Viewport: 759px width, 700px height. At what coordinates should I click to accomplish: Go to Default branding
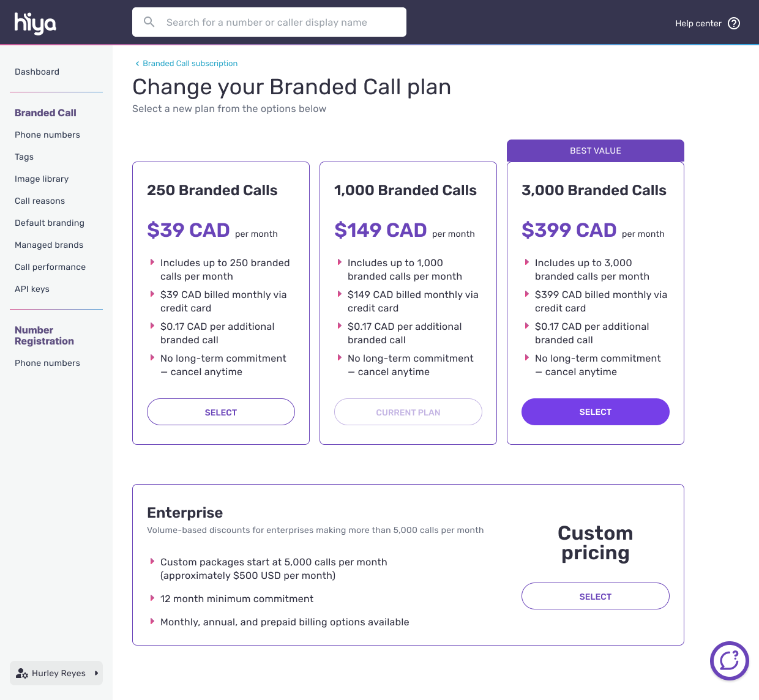[x=50, y=223]
